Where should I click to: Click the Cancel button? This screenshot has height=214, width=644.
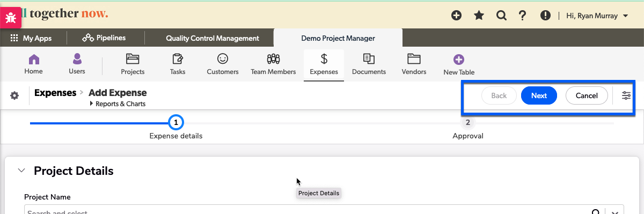[587, 95]
